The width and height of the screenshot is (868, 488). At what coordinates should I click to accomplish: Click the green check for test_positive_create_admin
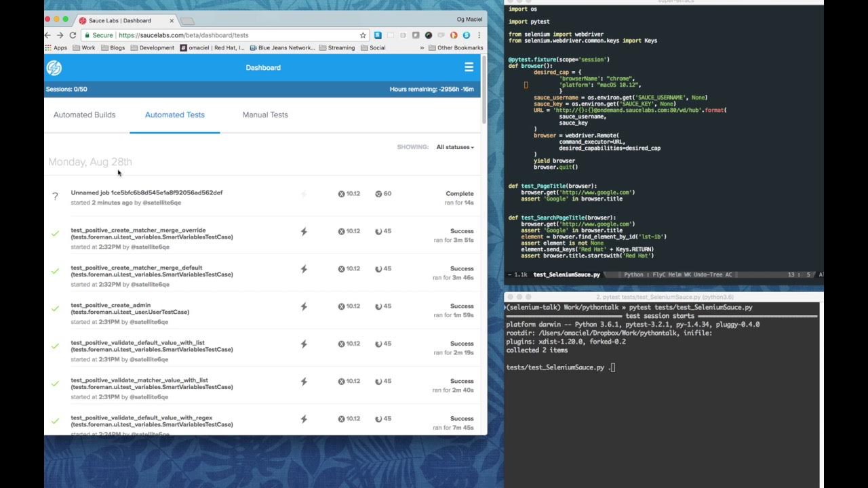point(55,308)
